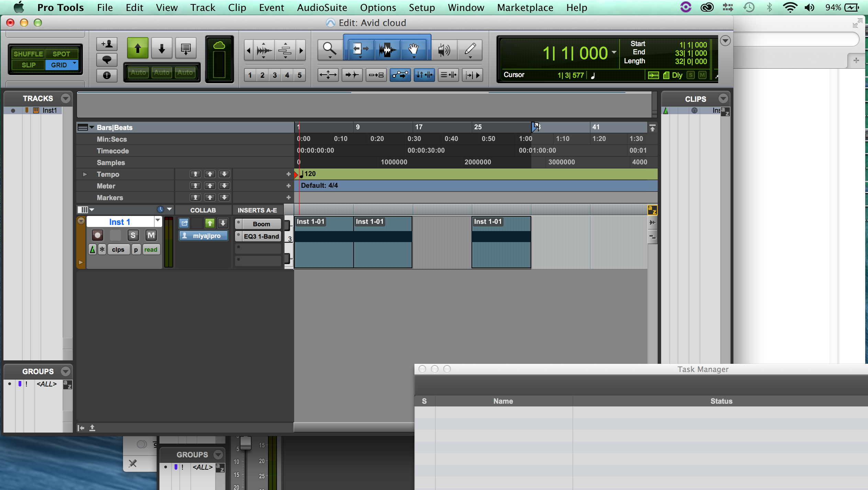868x490 pixels.
Task: Click the MIDI zoom icon
Action: pyautogui.click(x=285, y=51)
